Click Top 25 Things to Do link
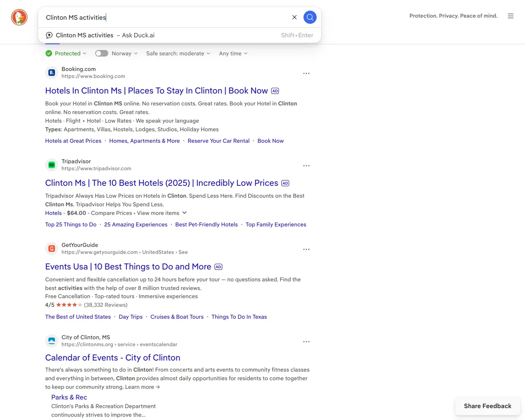 (x=71, y=224)
